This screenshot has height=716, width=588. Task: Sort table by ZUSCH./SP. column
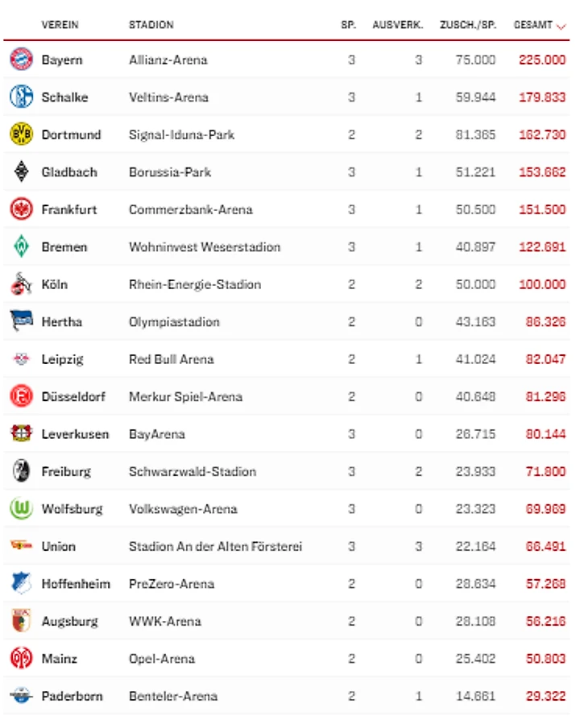(x=467, y=25)
